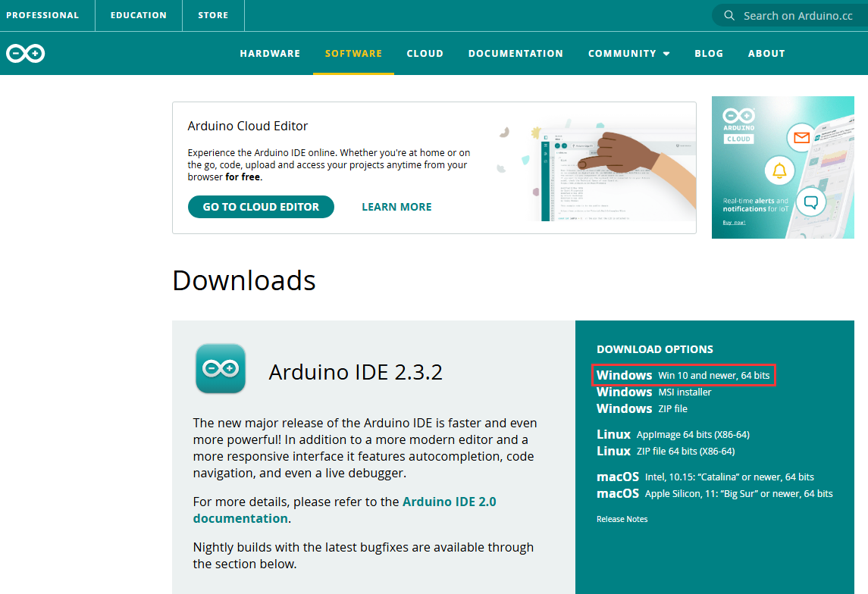Click the Arduino IDE 2.3.2 app icon

tap(221, 368)
